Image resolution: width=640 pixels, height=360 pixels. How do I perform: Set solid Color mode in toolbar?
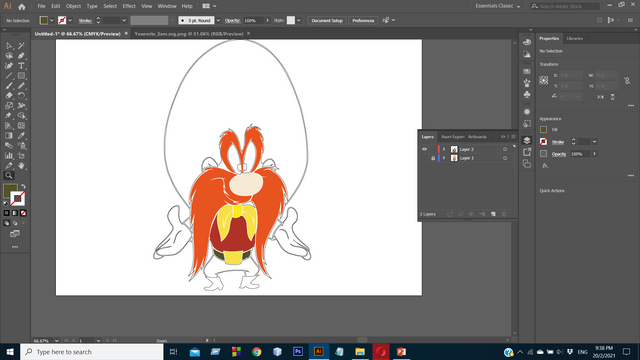tap(7, 213)
